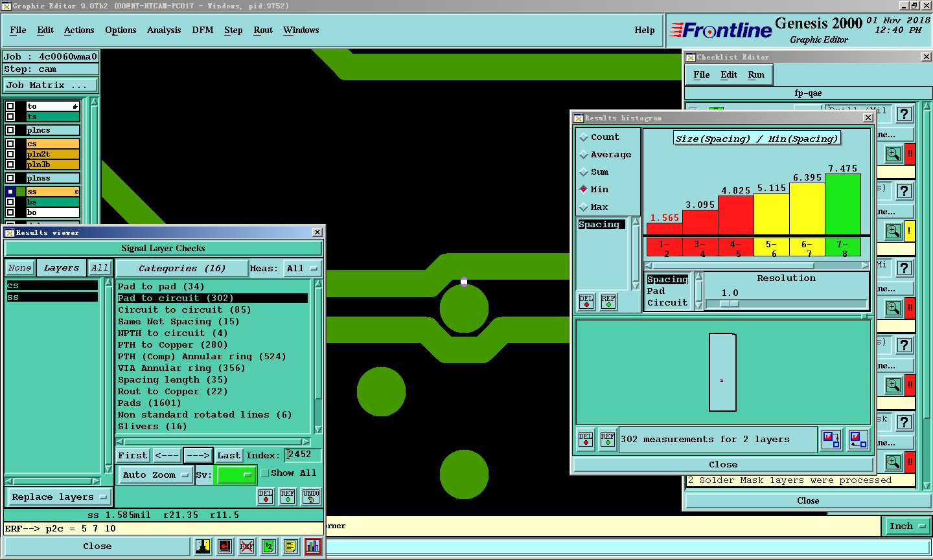933x560 pixels.
Task: Click third question mark help icon in Checklist
Action: click(x=904, y=268)
